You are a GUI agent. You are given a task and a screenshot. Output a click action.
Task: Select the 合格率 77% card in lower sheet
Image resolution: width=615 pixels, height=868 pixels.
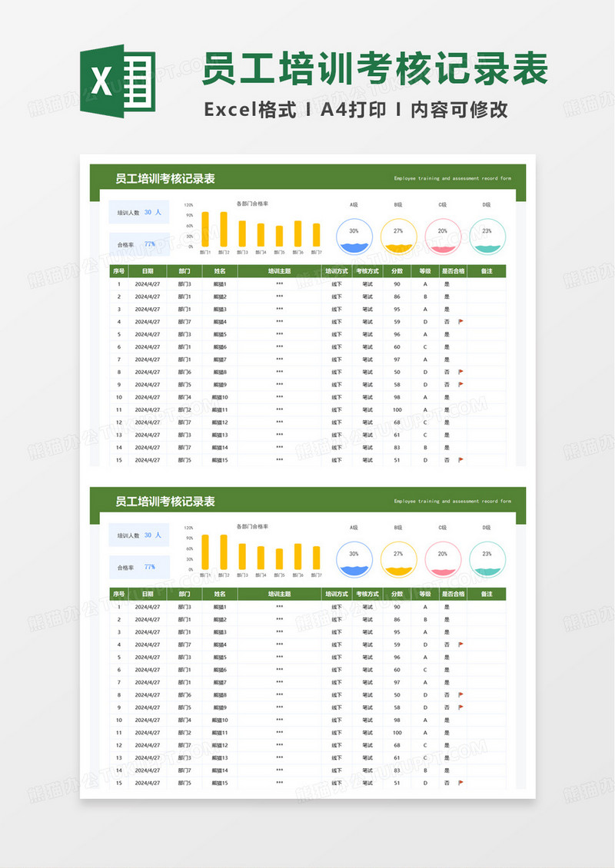click(139, 567)
